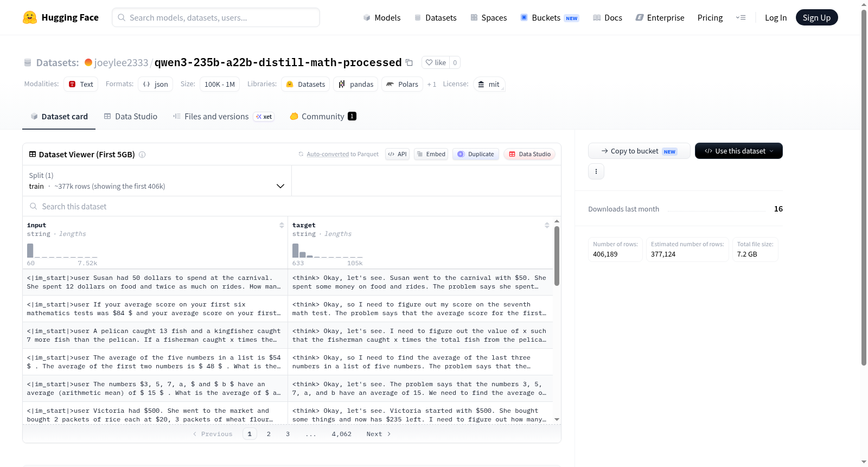868x467 pixels.
Task: Open Docs in the top navigation
Action: point(608,17)
